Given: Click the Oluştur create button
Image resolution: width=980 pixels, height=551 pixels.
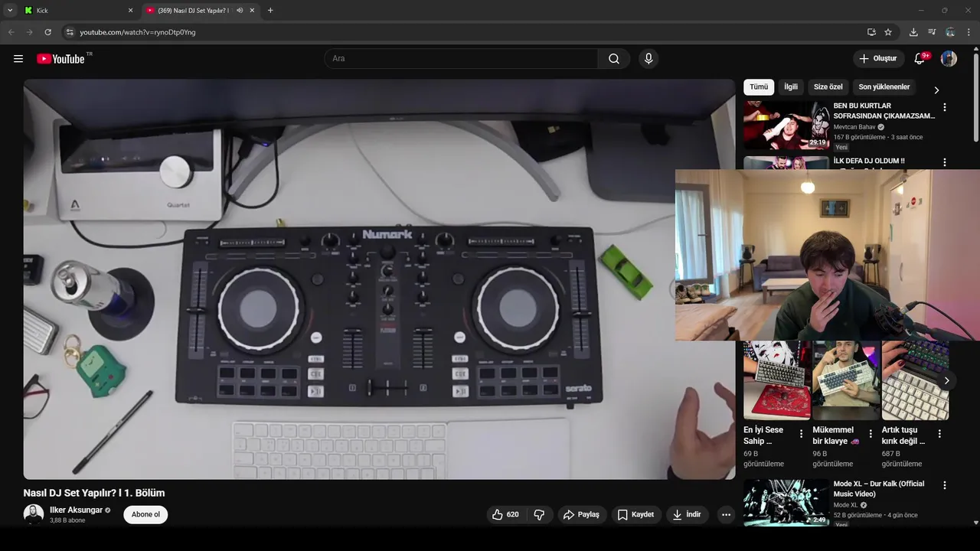Looking at the screenshot, I should coord(878,59).
